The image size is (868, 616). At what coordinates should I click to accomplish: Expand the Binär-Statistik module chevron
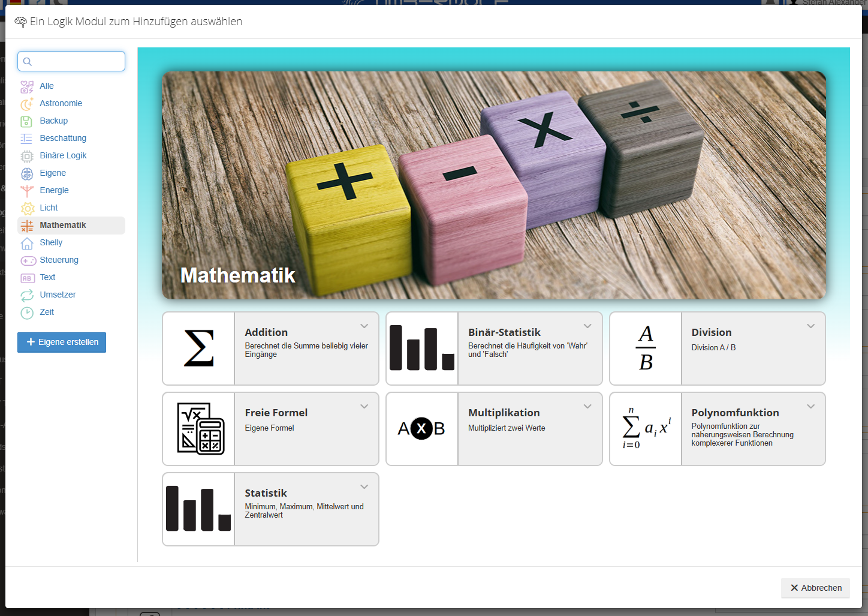tap(587, 326)
